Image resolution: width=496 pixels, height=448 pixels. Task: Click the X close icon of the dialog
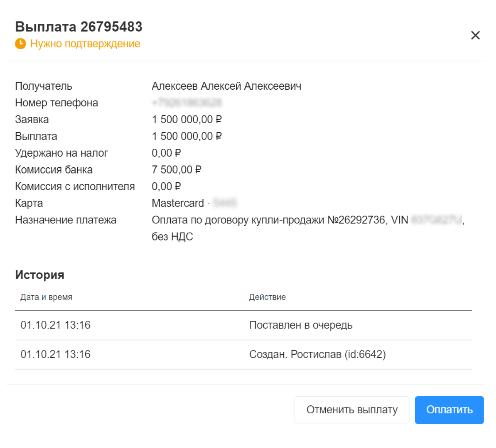[x=475, y=35]
